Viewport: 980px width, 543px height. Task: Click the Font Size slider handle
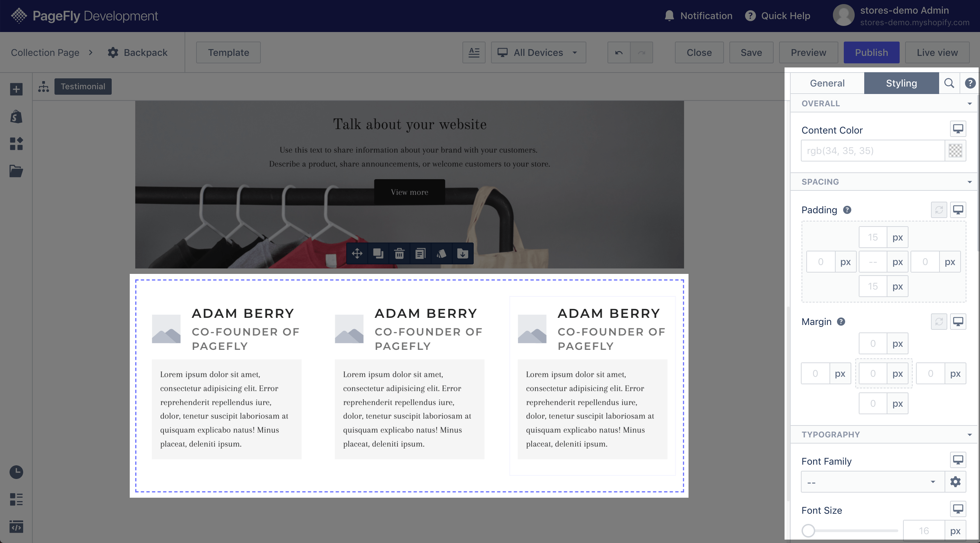pos(808,530)
